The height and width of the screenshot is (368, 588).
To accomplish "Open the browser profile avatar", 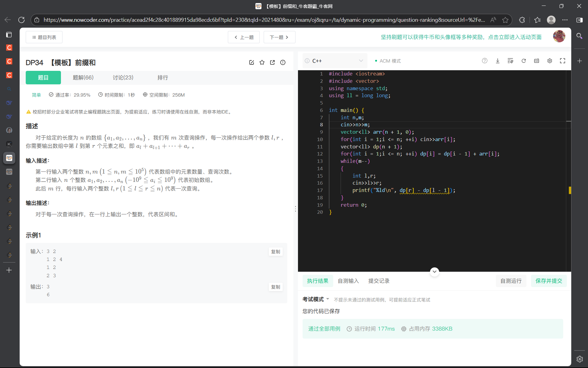I will click(x=551, y=20).
